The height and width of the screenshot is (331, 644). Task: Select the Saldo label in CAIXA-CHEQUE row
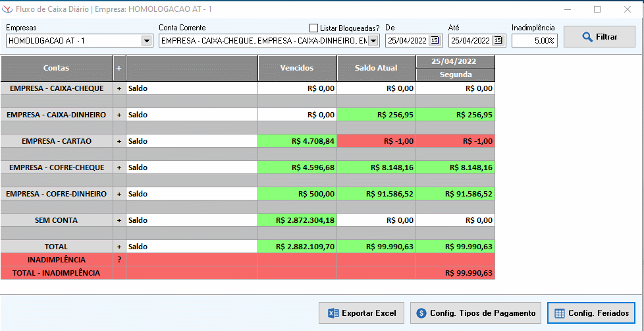click(x=192, y=88)
